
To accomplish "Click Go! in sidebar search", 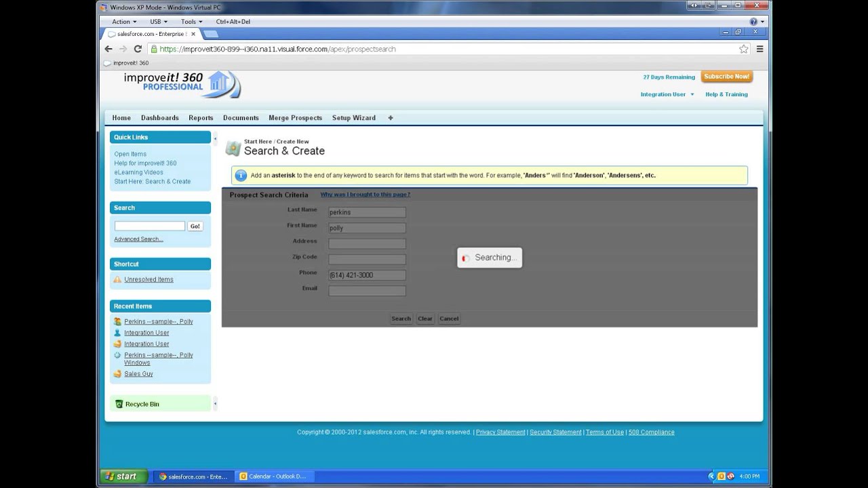I will tap(195, 226).
